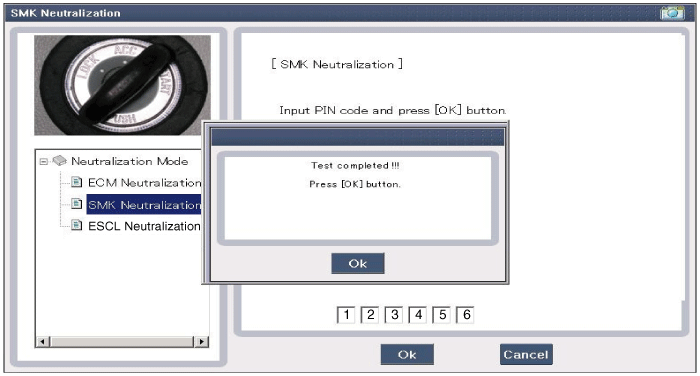
Task: Click the ESCL Neutralization document icon
Action: tap(77, 226)
